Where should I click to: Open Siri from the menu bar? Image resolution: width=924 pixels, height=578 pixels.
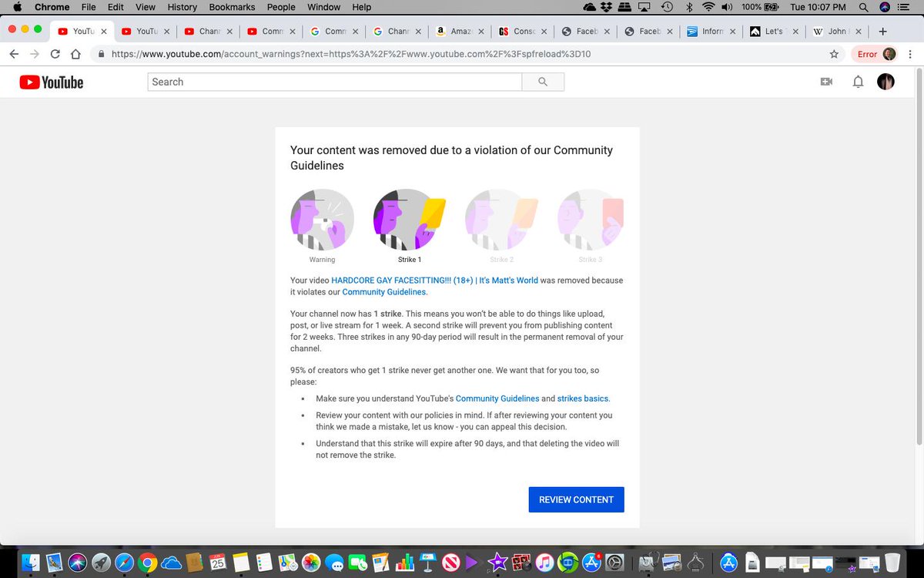(885, 7)
